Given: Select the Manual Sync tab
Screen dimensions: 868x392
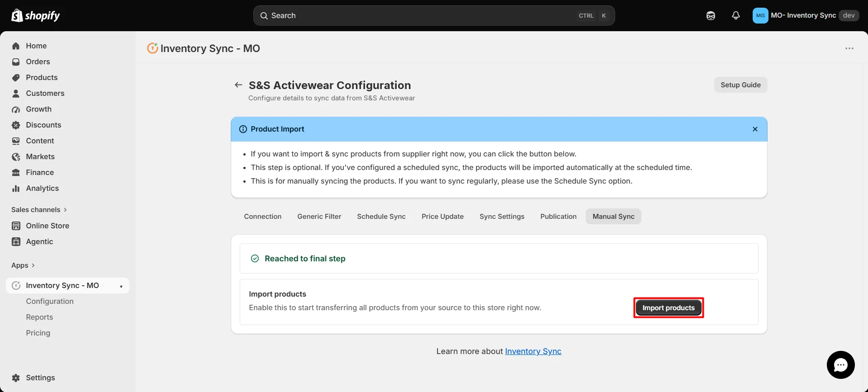Looking at the screenshot, I should click(x=613, y=217).
